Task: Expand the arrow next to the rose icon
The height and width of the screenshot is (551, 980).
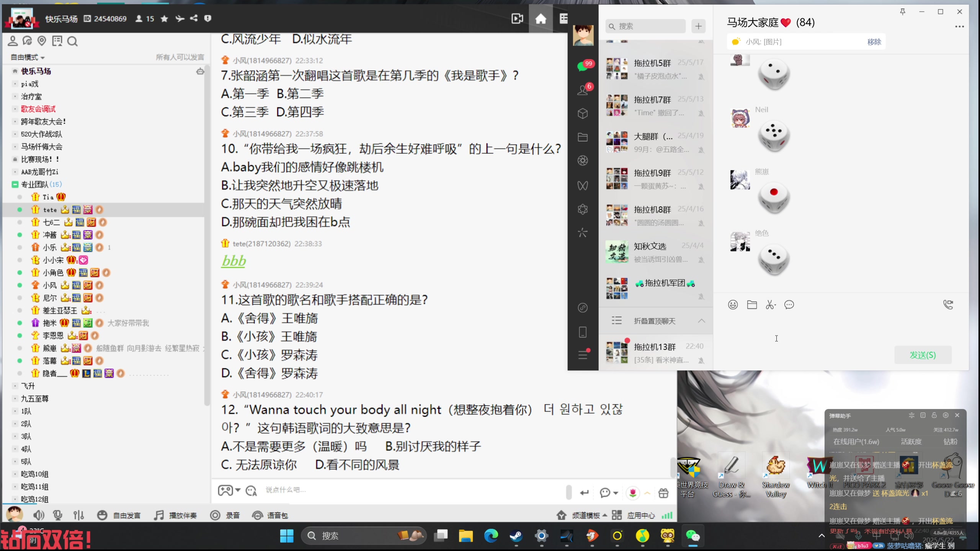Action: pyautogui.click(x=647, y=493)
